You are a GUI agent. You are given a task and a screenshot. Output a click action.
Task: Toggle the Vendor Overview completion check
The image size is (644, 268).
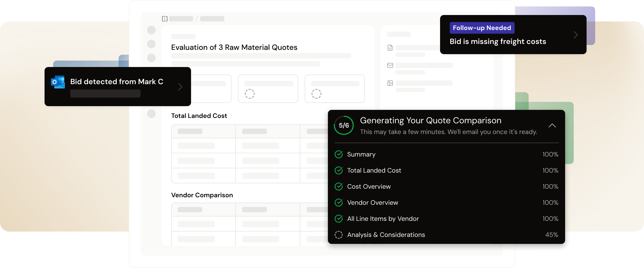tap(339, 203)
